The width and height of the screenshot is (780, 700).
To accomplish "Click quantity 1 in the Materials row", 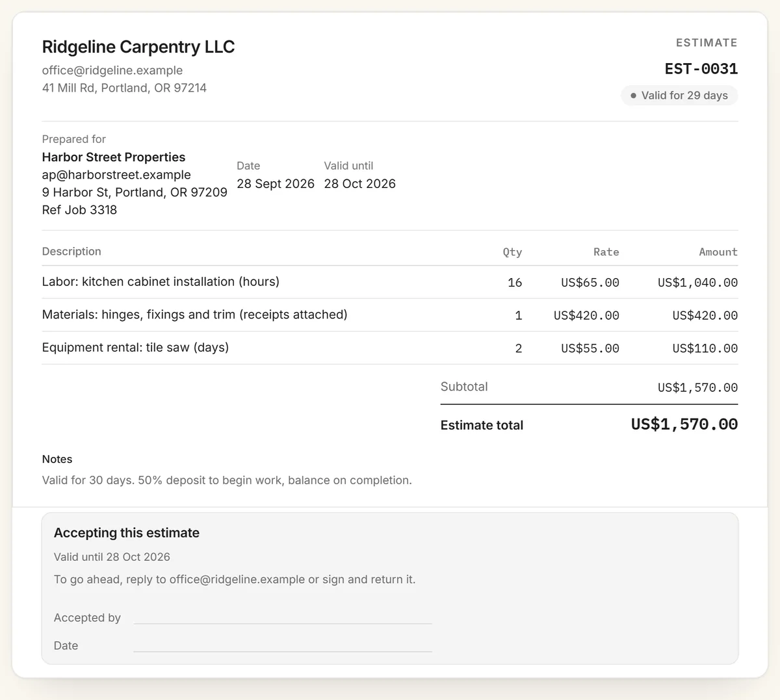I will (x=519, y=316).
